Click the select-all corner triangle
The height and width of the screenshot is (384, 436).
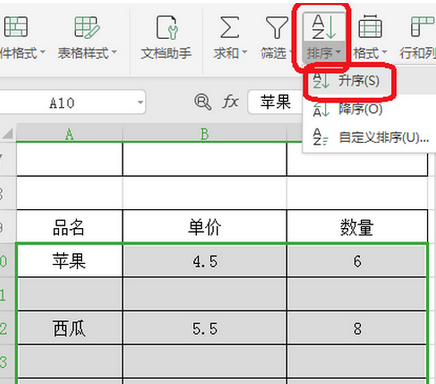pos(8,133)
